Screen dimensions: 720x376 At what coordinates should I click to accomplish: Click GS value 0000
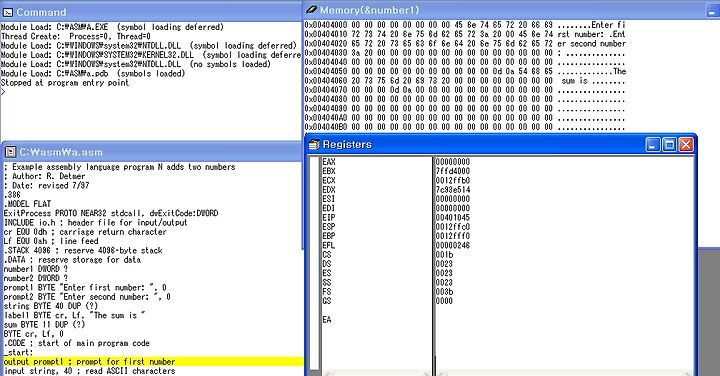tap(444, 301)
